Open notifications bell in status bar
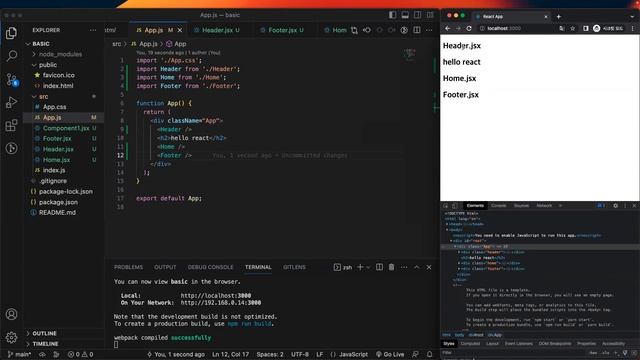The height and width of the screenshot is (360, 640). (429, 354)
